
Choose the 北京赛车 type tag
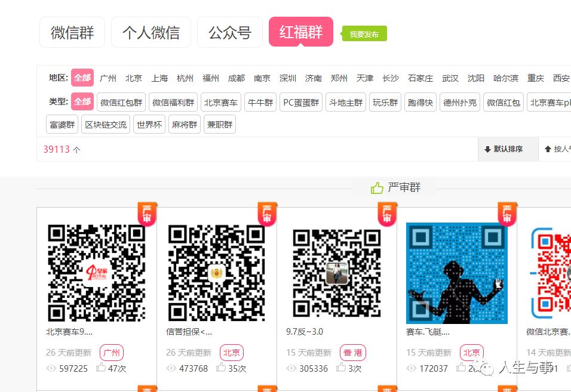tap(221, 102)
